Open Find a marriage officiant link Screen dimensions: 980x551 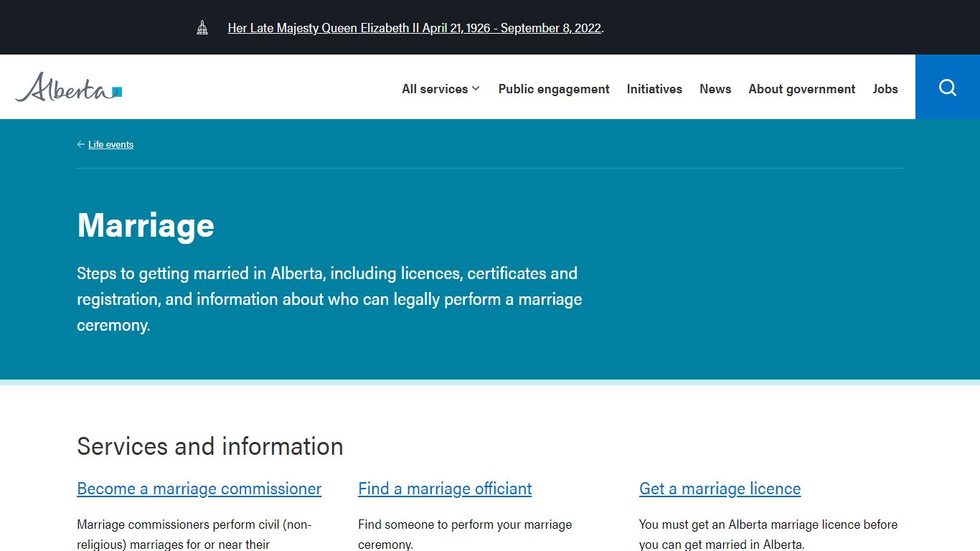pyautogui.click(x=445, y=489)
